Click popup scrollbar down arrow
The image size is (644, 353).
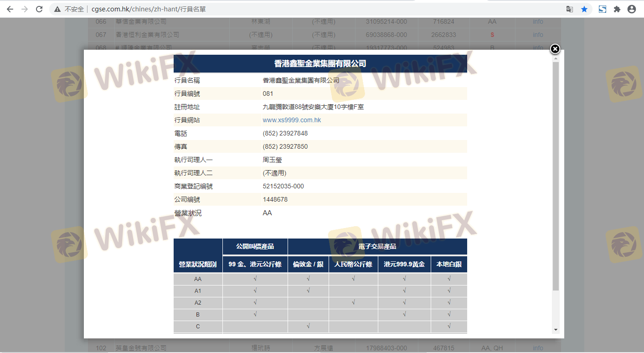pos(556,329)
